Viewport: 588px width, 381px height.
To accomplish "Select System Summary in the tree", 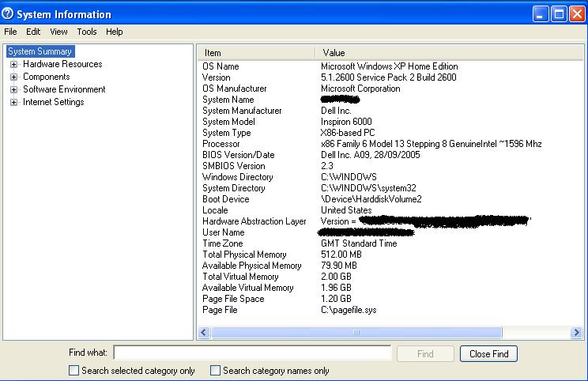I will click(40, 51).
